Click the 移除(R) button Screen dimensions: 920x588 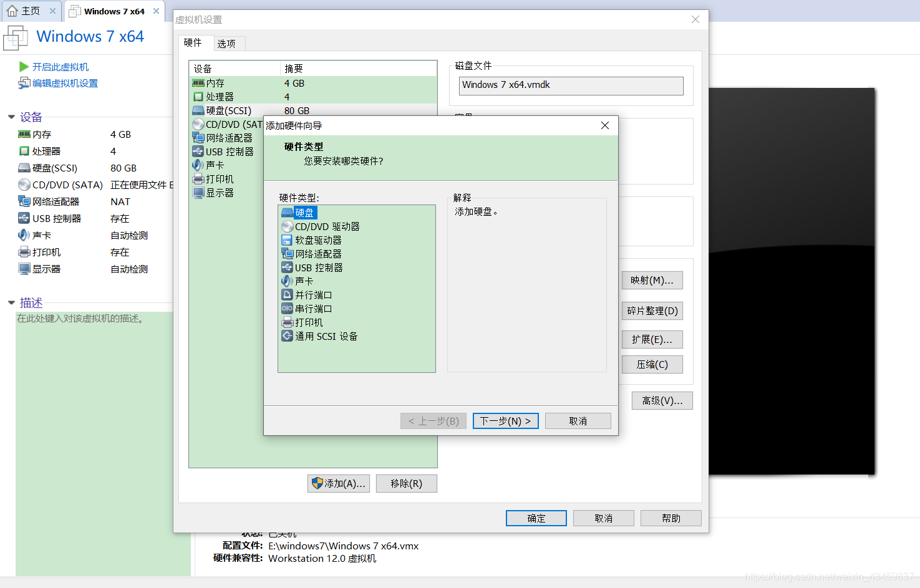[407, 483]
